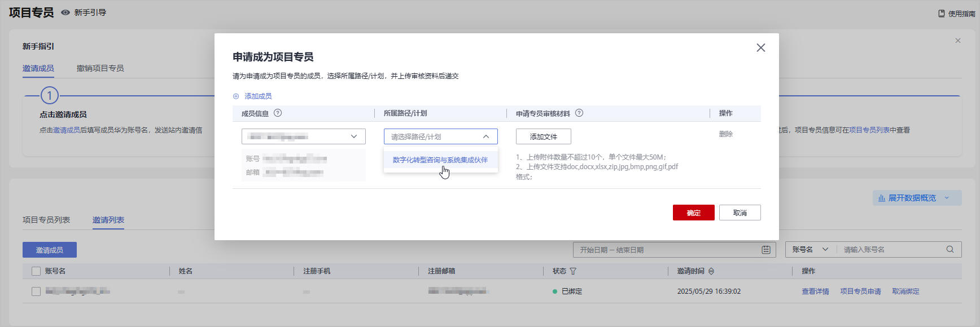
Task: Toggle the 新手引导 eye icon
Action: click(x=65, y=12)
